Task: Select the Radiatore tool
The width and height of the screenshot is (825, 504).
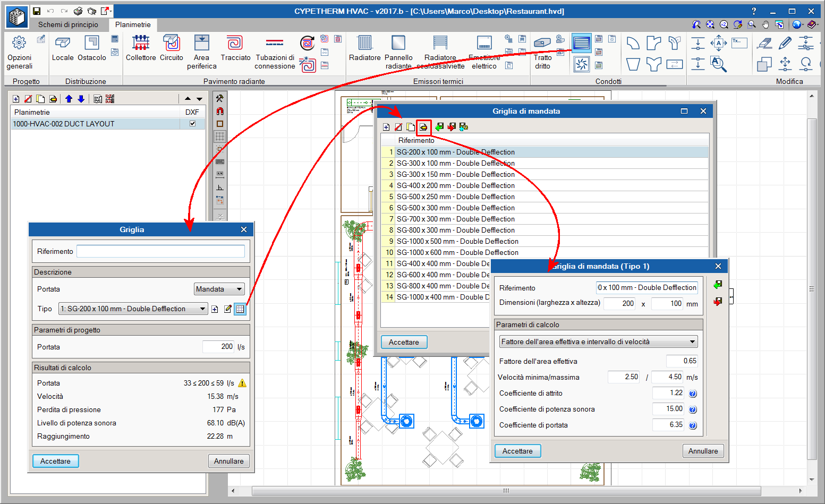Action: click(365, 48)
